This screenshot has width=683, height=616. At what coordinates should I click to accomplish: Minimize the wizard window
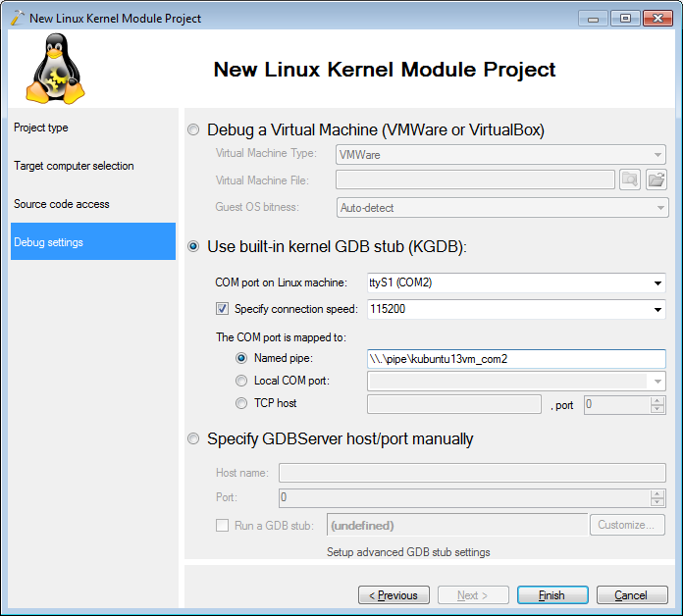tap(593, 19)
